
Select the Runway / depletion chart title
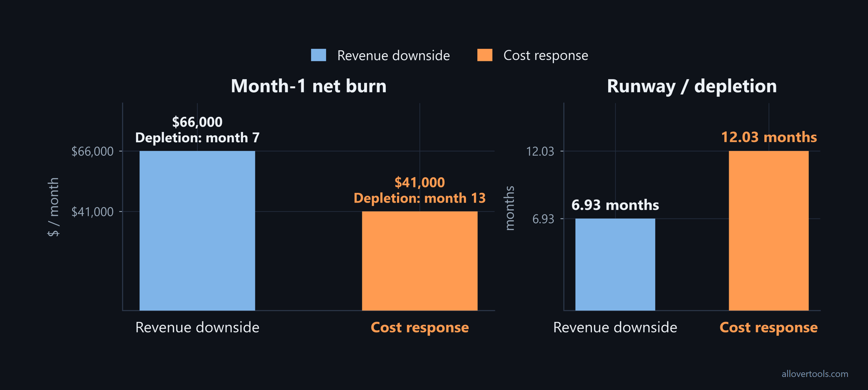point(692,86)
